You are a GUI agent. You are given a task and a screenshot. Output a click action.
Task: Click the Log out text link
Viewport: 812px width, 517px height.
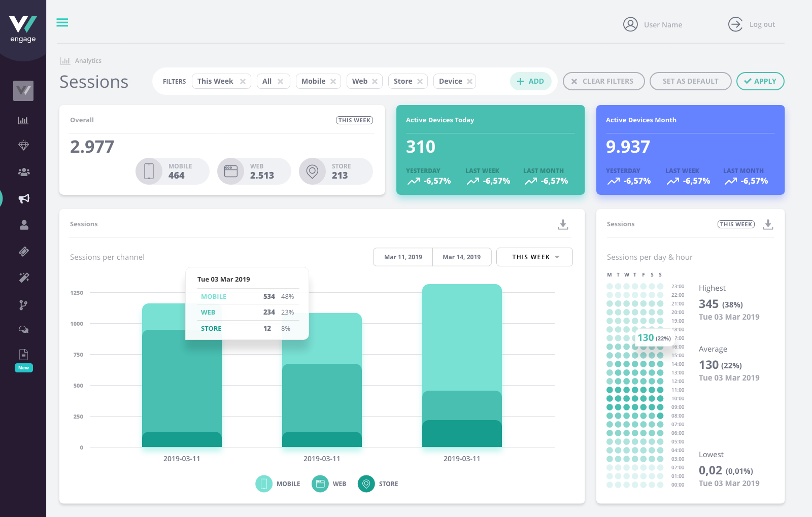[762, 24]
